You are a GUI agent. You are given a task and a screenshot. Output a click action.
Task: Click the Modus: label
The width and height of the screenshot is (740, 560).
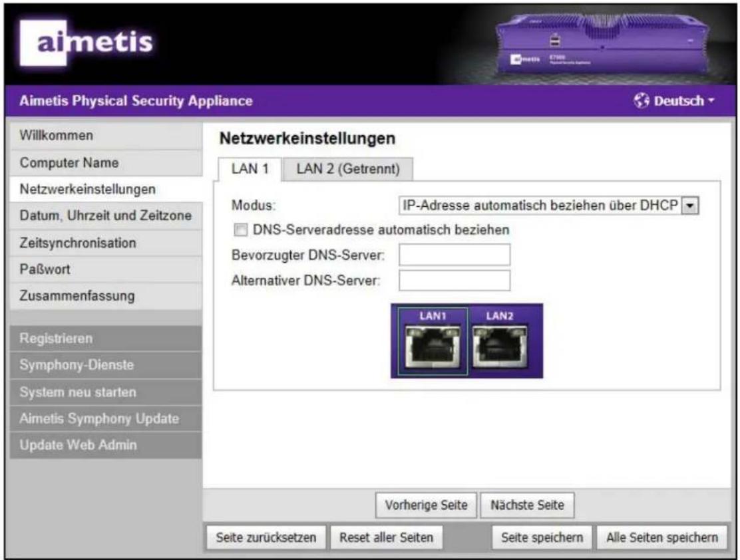coord(254,206)
